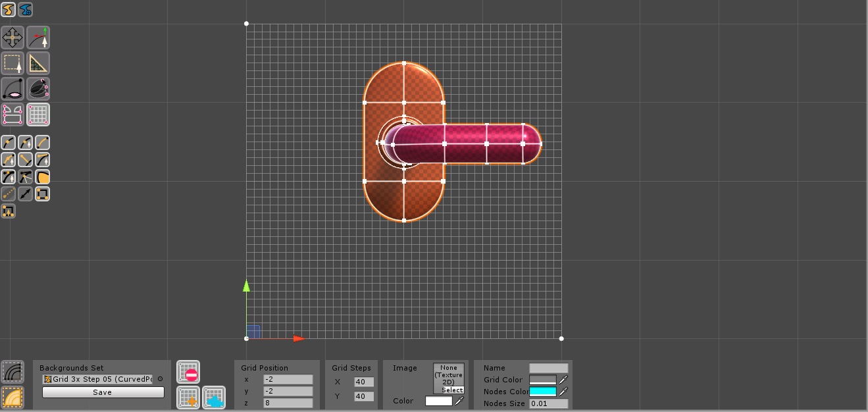Click the Name input field
868x412 pixels.
tap(548, 369)
